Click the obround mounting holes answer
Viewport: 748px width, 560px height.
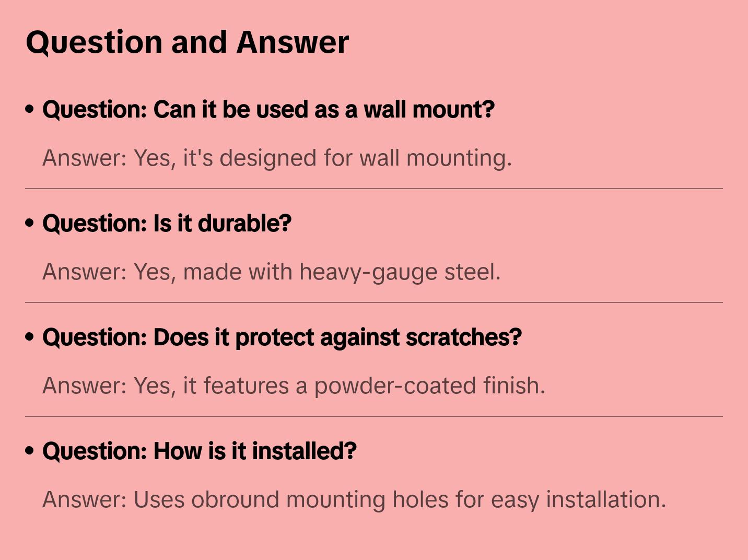click(354, 500)
